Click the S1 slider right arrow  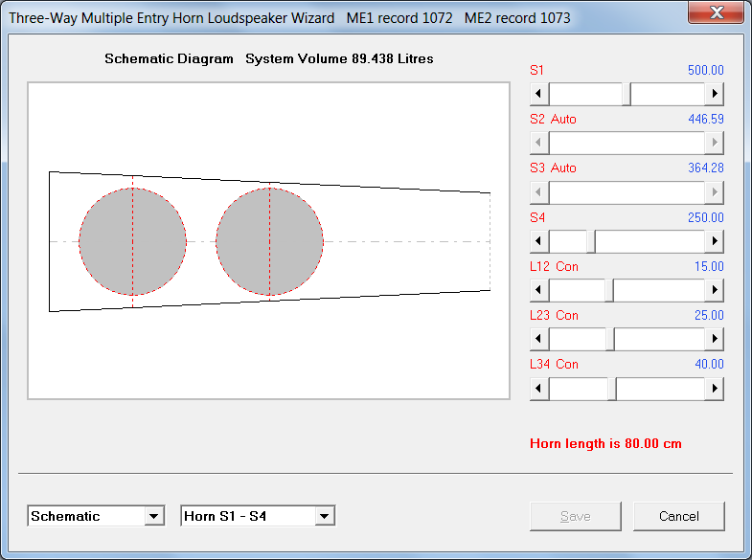coord(714,94)
